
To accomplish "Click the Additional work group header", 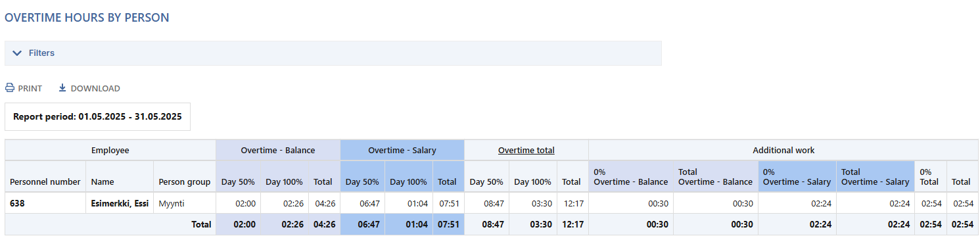I will (x=783, y=150).
